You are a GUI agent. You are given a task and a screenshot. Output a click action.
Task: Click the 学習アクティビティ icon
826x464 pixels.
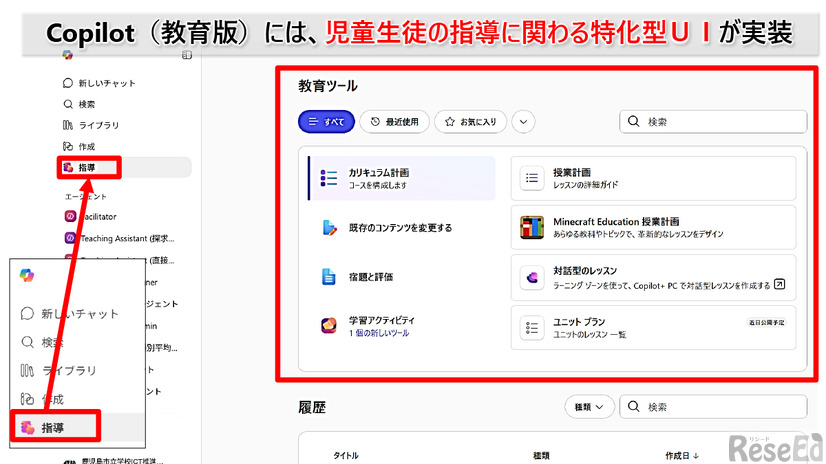(329, 325)
